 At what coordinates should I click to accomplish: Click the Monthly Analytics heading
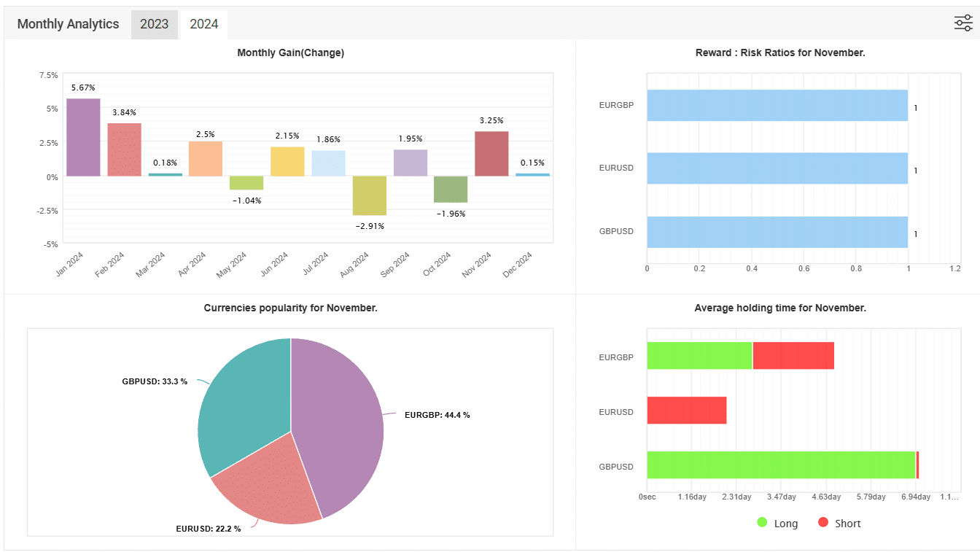pos(68,24)
